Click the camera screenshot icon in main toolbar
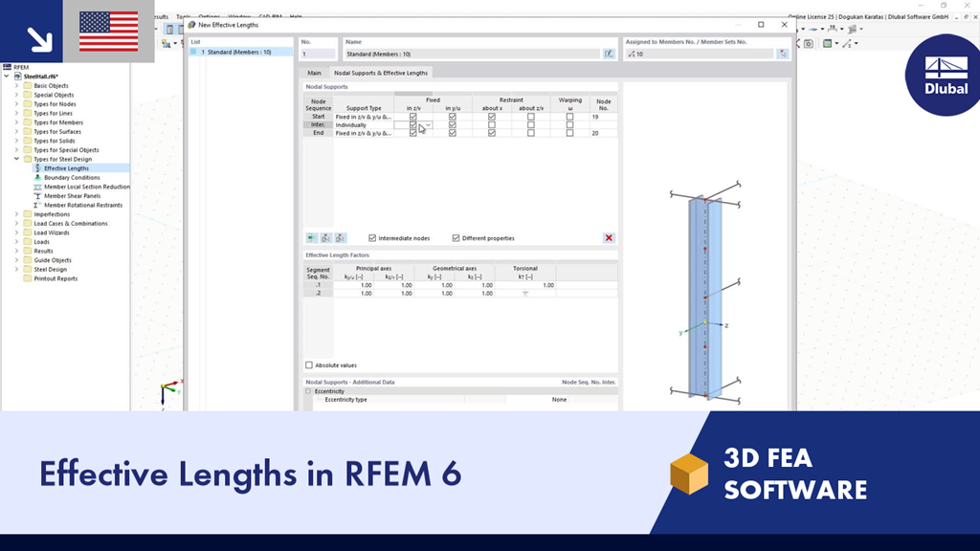This screenshot has height=551, width=980. click(x=809, y=44)
